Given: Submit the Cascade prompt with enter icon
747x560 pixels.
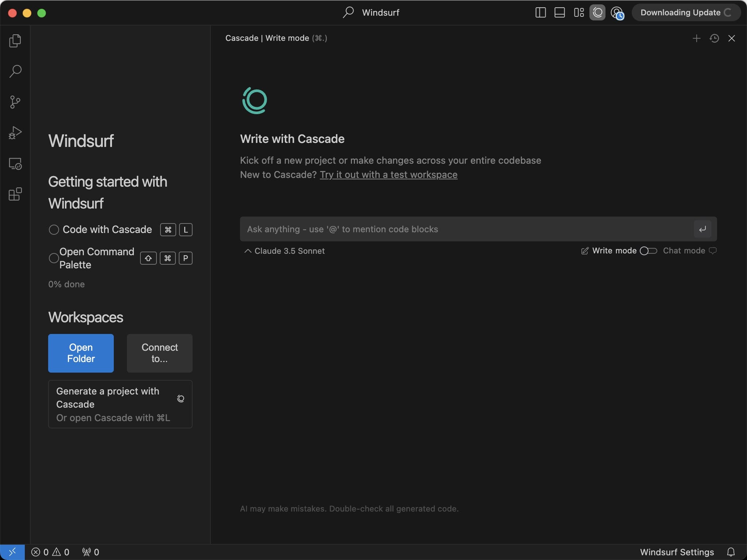Looking at the screenshot, I should 703,229.
